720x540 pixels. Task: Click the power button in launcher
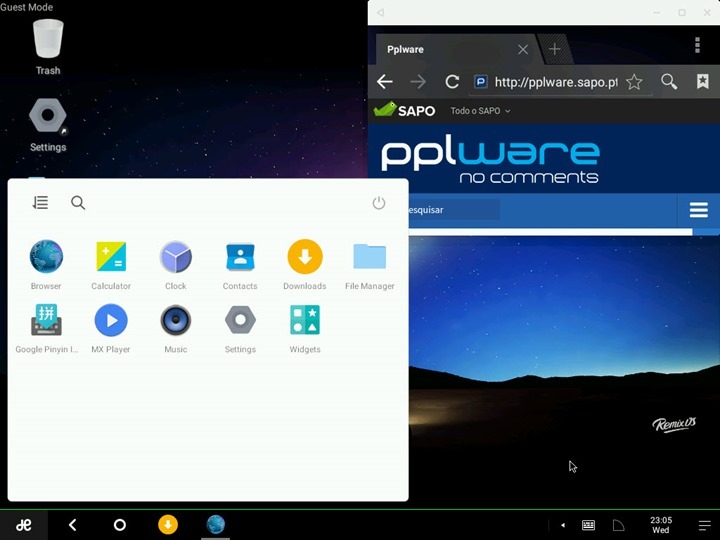(x=379, y=202)
